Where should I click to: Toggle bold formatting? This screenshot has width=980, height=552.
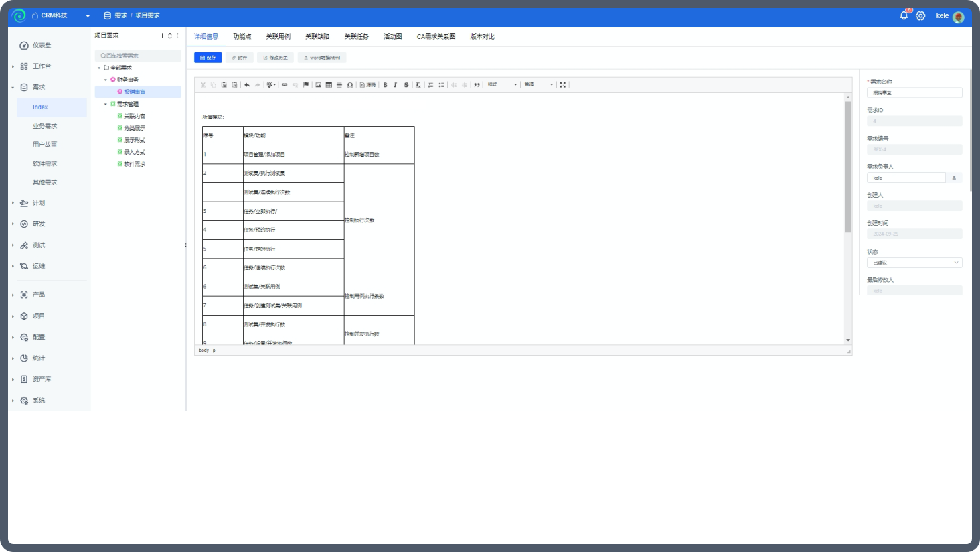click(x=385, y=85)
